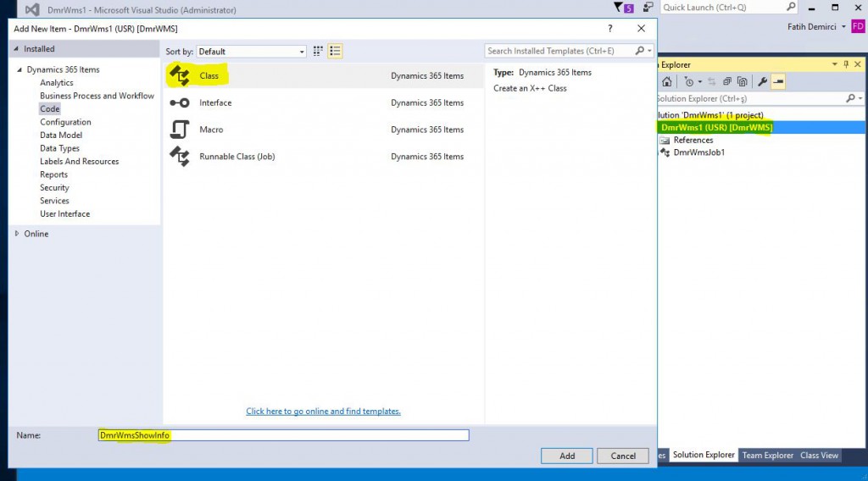
Task: Select the Code category
Action: (x=49, y=109)
